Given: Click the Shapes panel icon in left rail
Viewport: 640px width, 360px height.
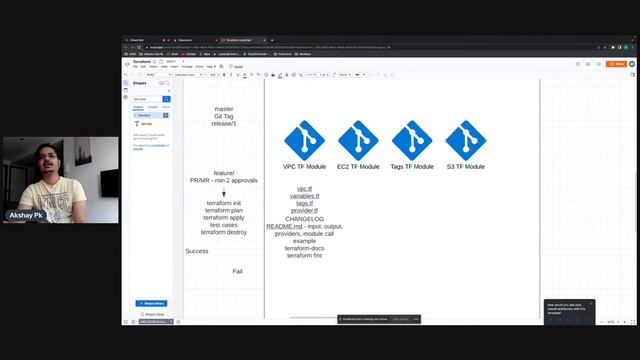Looking at the screenshot, I should (x=126, y=83).
